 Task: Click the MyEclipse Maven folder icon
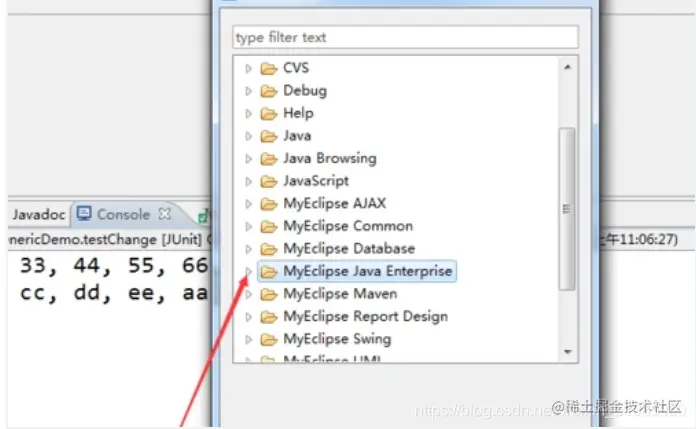point(269,294)
